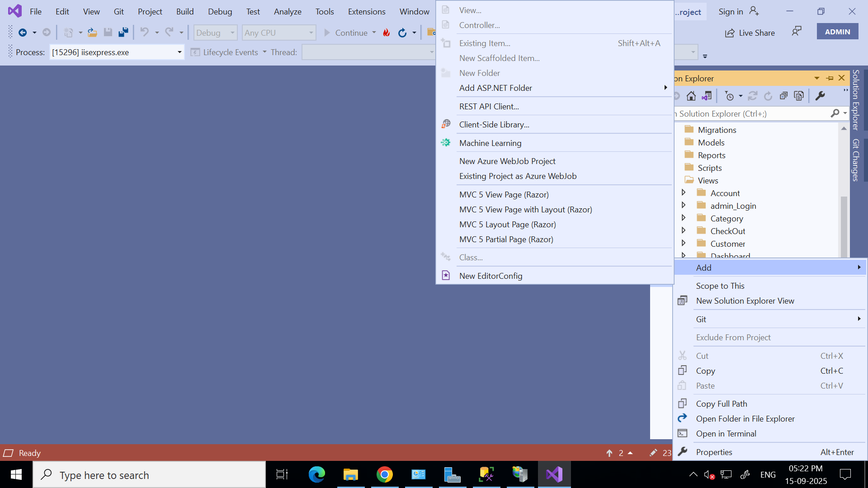Click the ADMIN account button
This screenshot has height=488, width=868.
837,32
